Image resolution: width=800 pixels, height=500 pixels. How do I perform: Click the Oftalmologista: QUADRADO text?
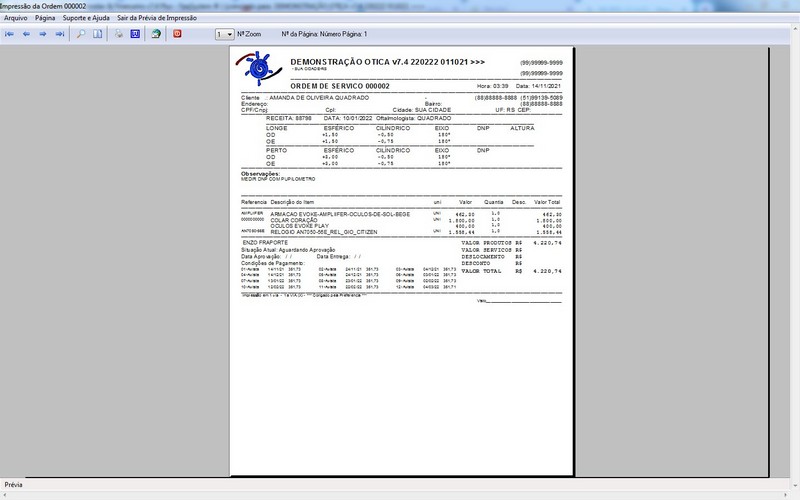[413, 118]
